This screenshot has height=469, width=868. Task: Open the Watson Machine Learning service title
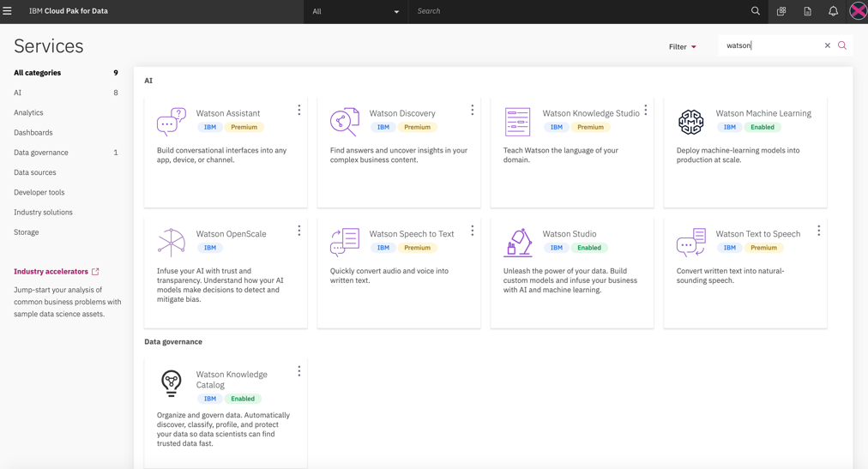(x=763, y=113)
